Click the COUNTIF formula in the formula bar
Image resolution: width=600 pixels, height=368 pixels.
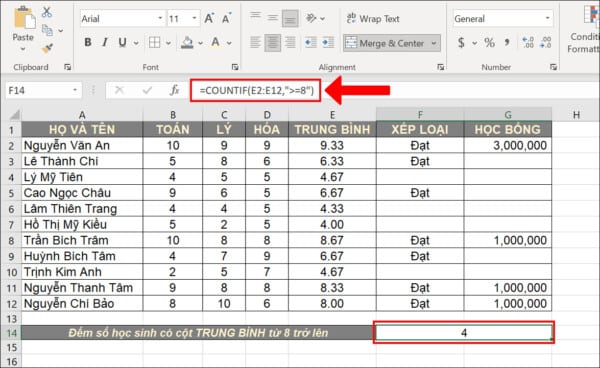(x=256, y=91)
